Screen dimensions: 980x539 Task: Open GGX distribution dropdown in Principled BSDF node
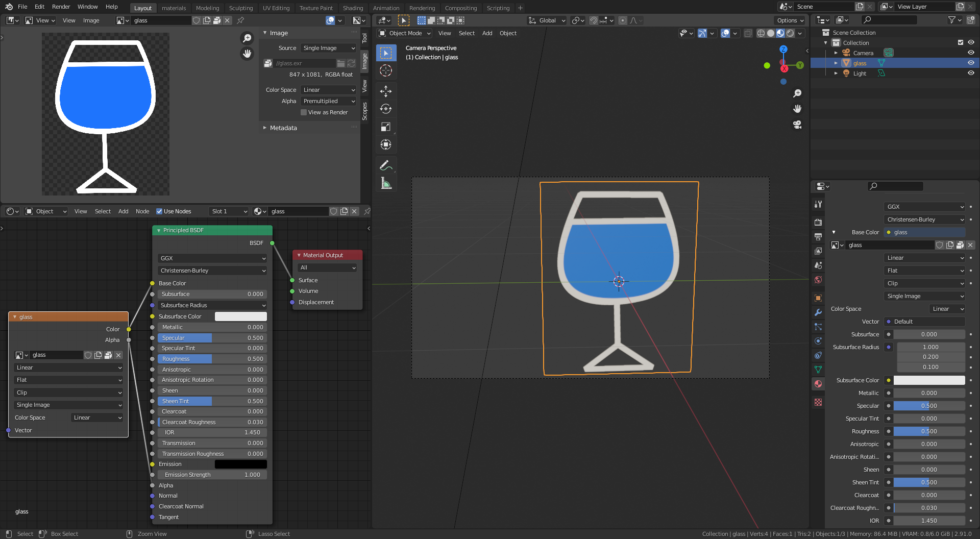212,258
